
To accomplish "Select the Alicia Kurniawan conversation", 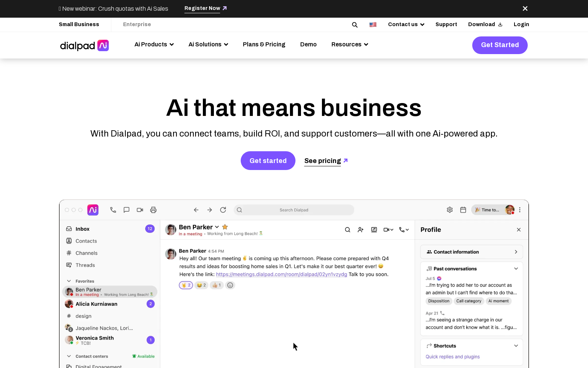I will pos(110,304).
